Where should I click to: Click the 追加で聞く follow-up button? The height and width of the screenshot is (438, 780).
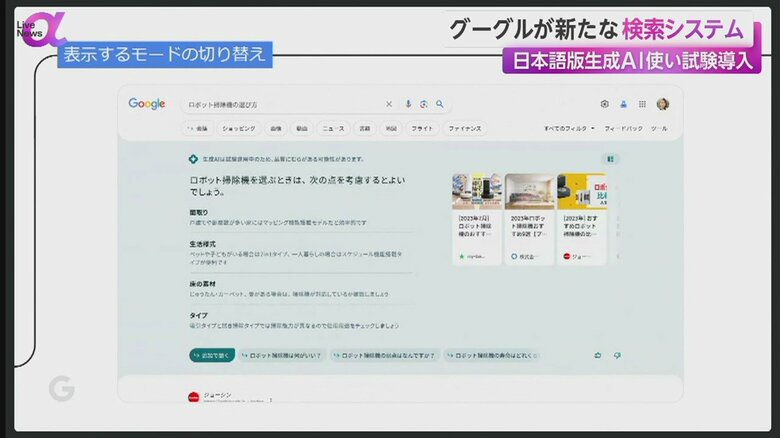pos(212,355)
